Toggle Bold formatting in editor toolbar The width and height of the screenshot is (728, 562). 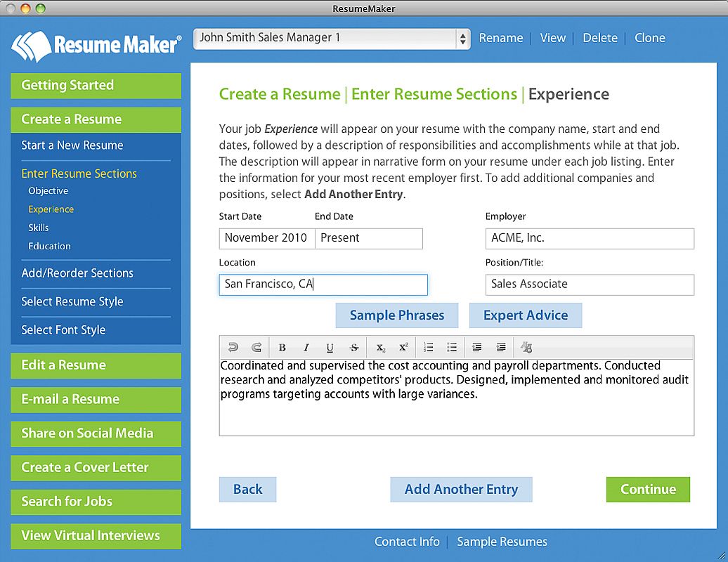pyautogui.click(x=282, y=348)
